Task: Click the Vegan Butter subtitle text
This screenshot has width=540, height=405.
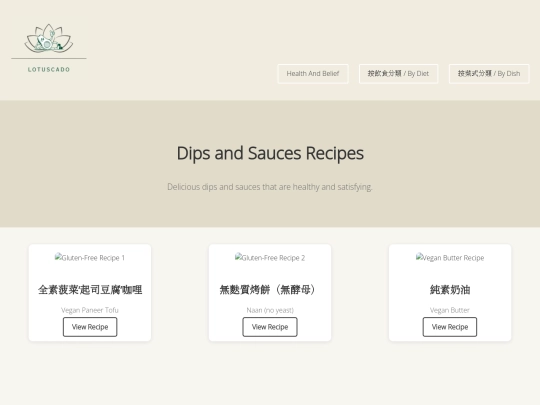Action: pos(450,310)
